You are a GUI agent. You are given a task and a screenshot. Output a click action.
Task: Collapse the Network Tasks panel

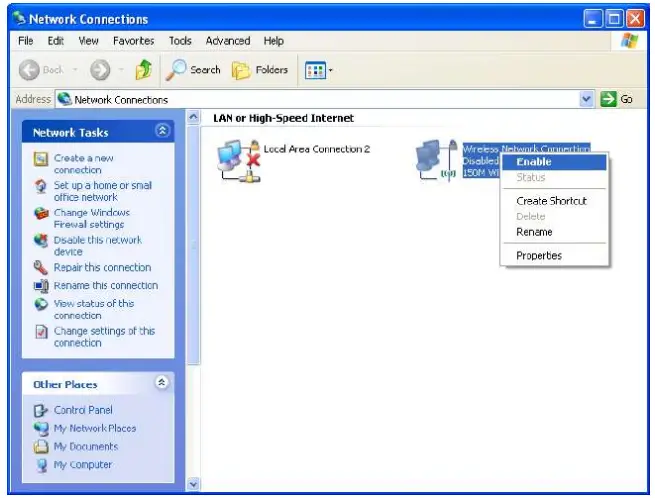162,131
